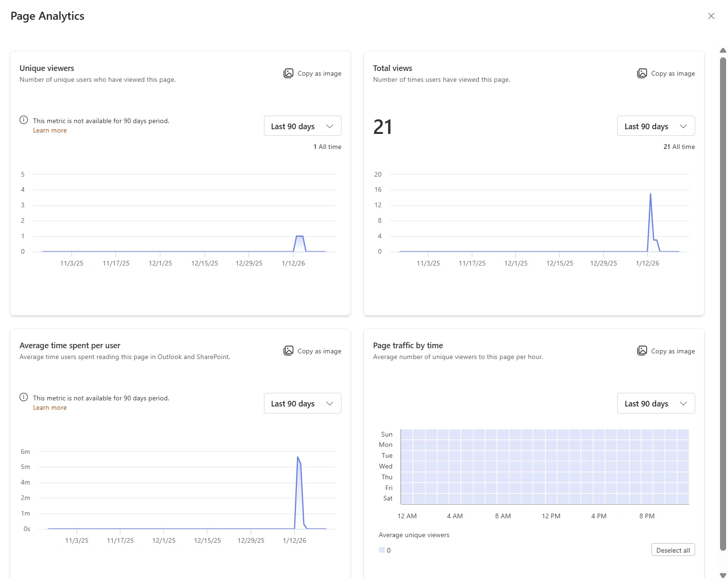728x578 pixels.
Task: Click Copy as image icon in Unique viewers
Action: click(x=288, y=73)
